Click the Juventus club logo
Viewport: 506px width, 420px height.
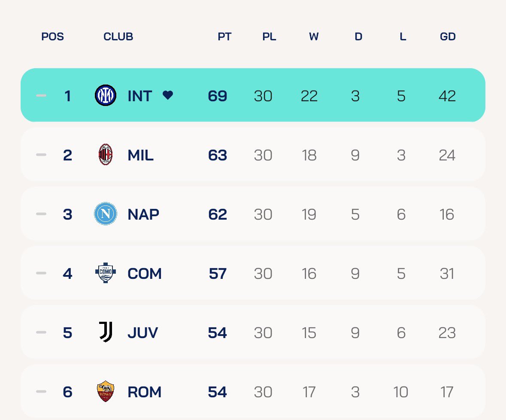pyautogui.click(x=106, y=332)
